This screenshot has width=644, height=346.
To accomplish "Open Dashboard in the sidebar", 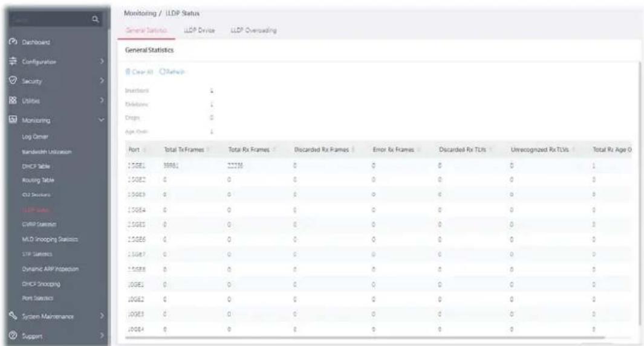I will coord(36,42).
